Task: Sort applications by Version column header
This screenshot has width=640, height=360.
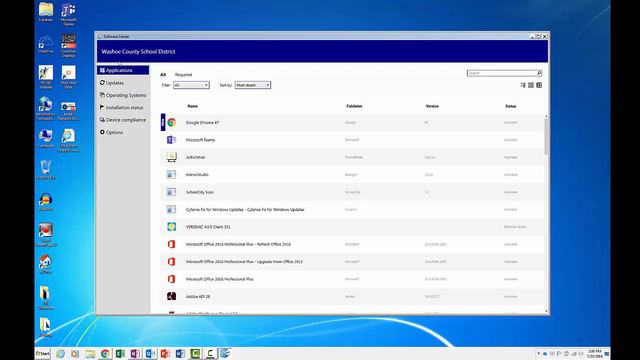Action: click(x=432, y=106)
